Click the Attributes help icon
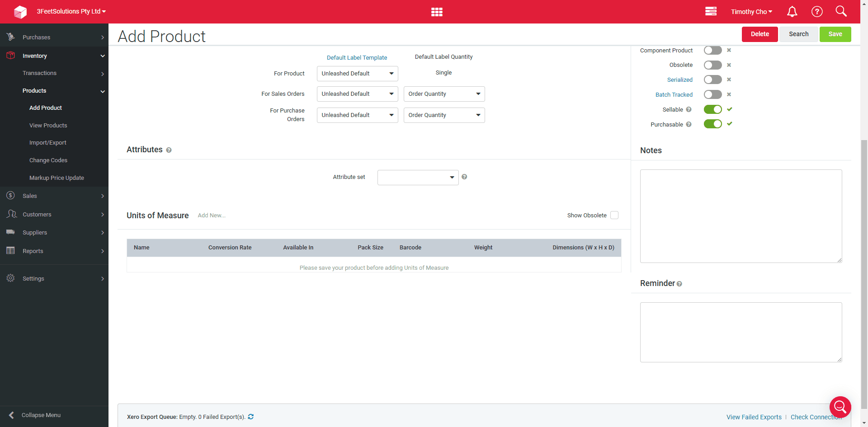The width and height of the screenshot is (868, 427). [x=169, y=150]
